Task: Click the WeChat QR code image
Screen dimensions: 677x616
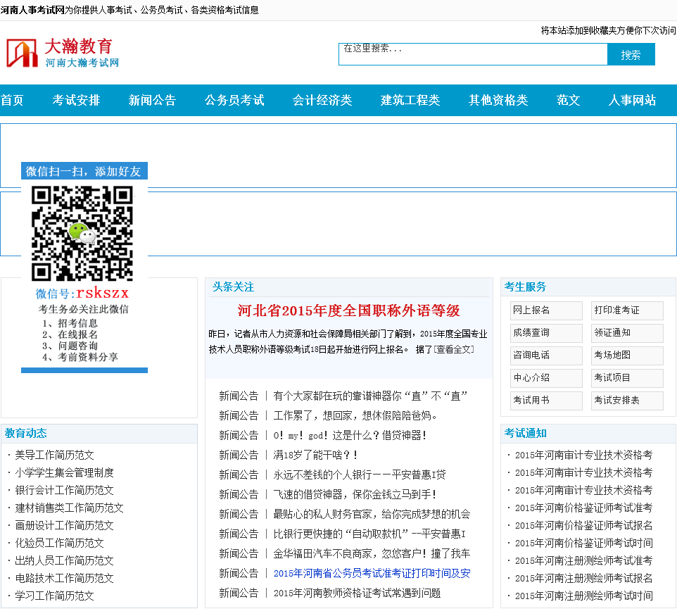Action: click(x=82, y=234)
